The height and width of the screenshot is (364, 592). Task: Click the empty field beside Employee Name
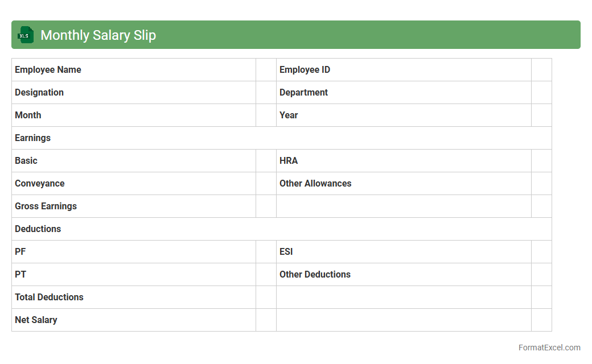click(x=266, y=70)
